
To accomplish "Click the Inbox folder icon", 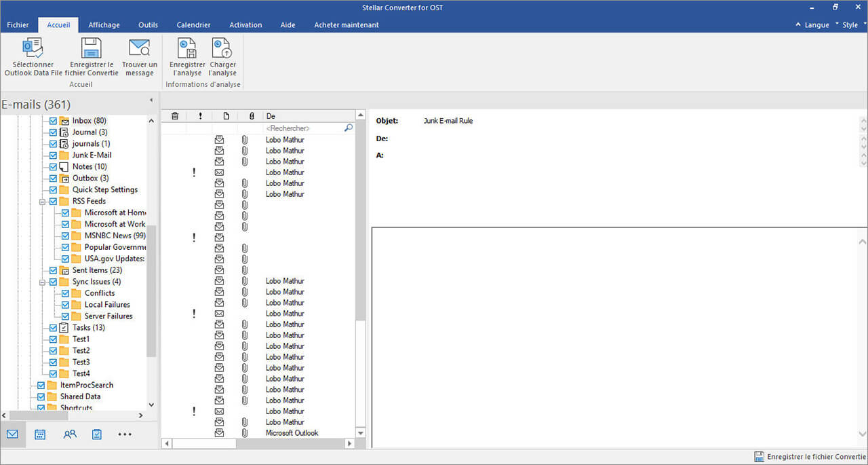I will 64,121.
